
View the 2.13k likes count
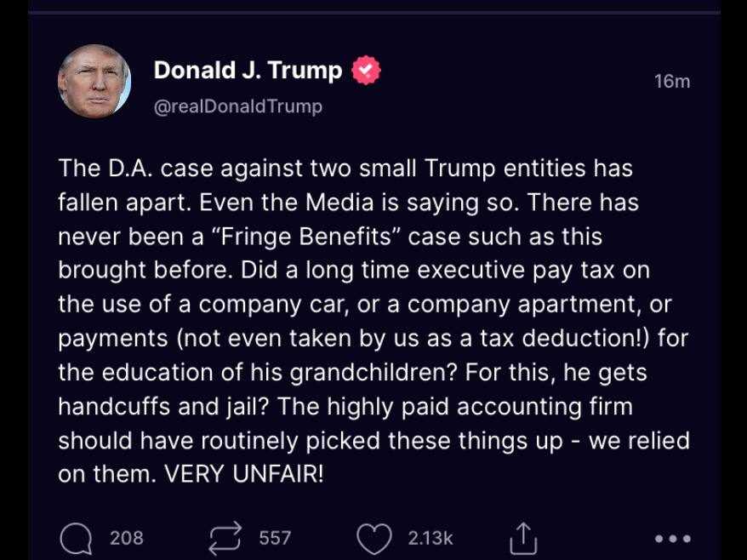click(430, 538)
